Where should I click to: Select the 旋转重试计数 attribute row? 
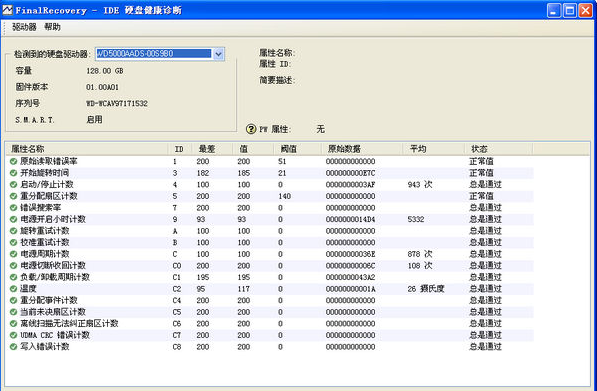pyautogui.click(x=270, y=231)
